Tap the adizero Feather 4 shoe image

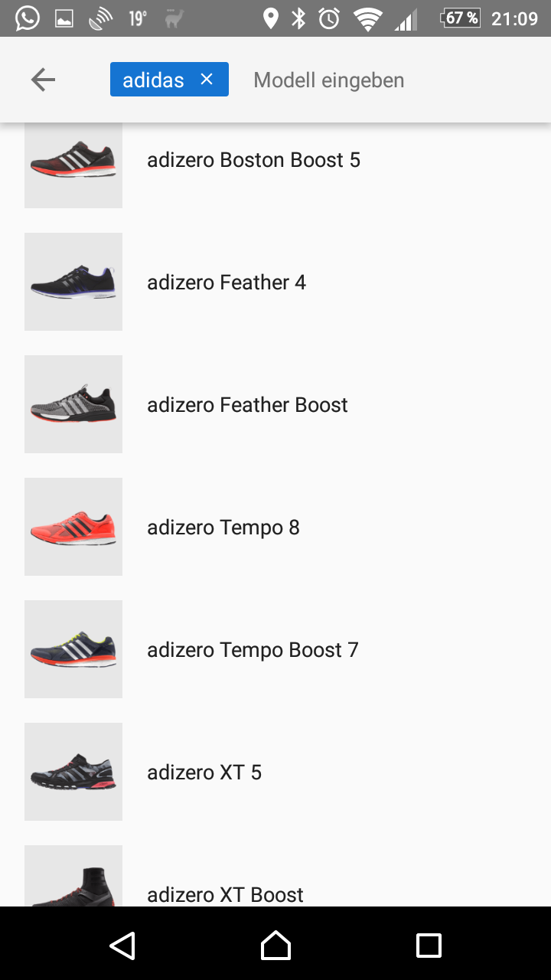coord(73,282)
